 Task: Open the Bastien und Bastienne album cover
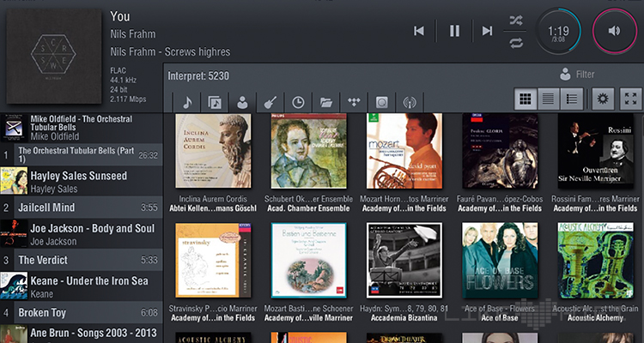[x=309, y=261]
